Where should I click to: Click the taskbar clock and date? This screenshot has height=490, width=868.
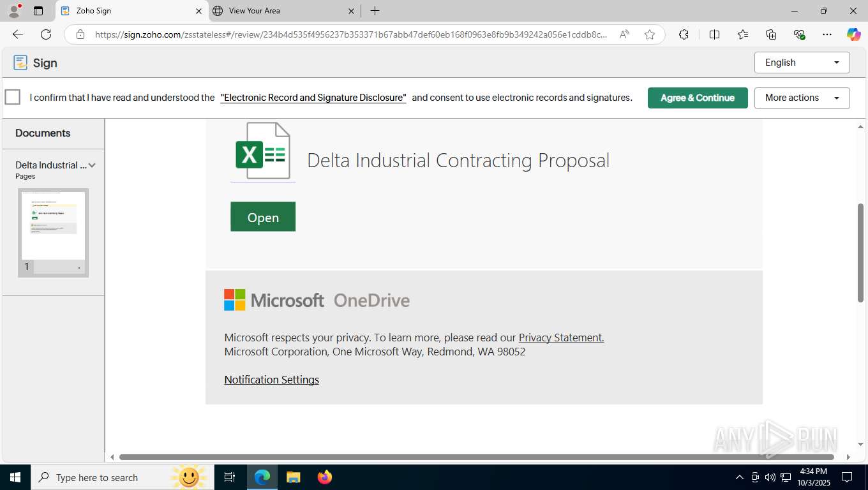(x=813, y=477)
